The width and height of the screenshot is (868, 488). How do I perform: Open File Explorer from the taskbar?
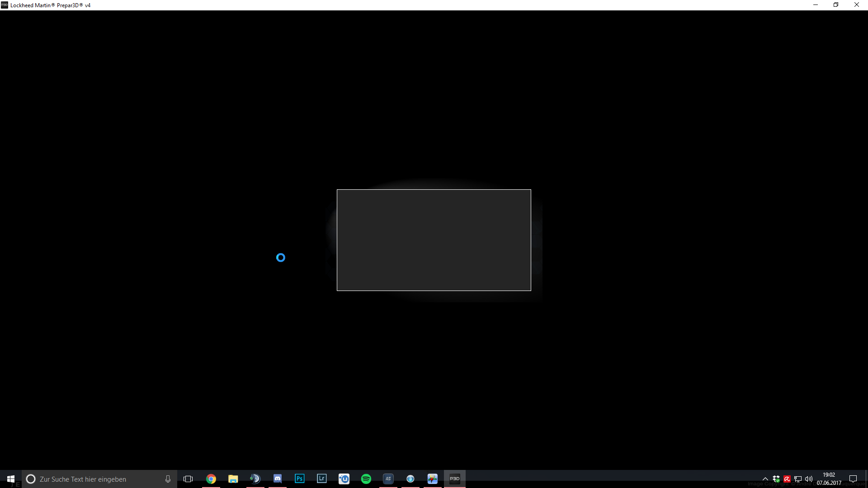coord(233,479)
